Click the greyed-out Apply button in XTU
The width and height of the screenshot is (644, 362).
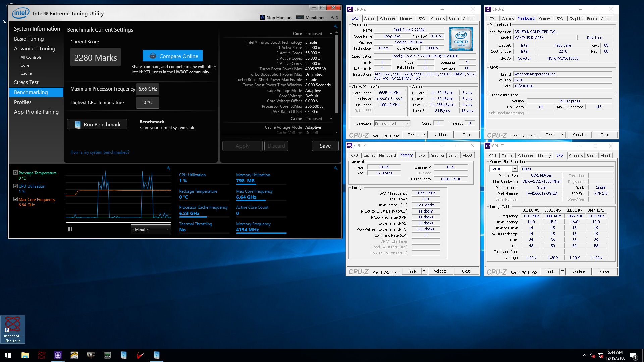coord(243,146)
